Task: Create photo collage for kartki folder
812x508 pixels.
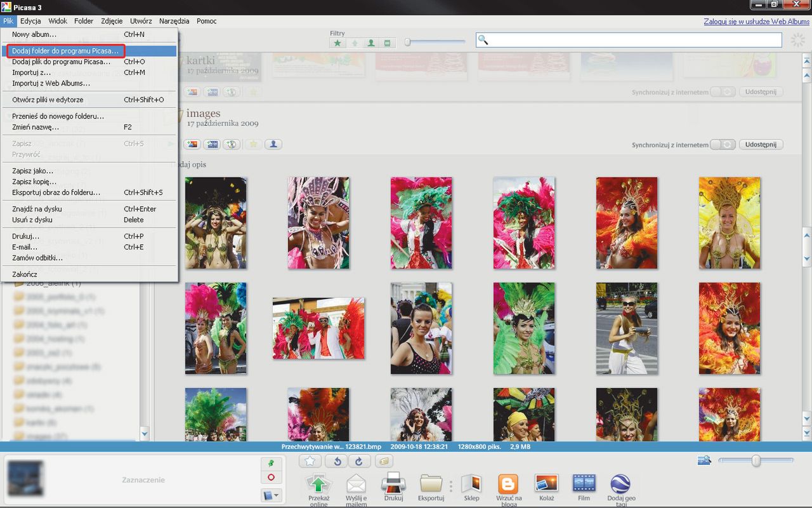Action: click(192, 92)
